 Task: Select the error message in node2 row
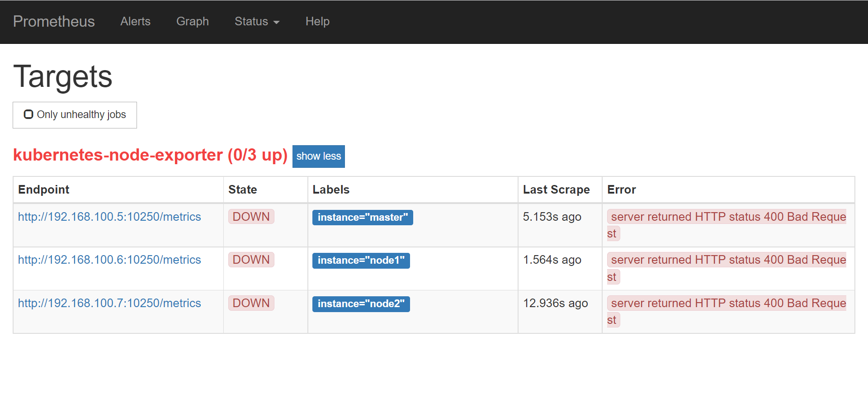[727, 311]
